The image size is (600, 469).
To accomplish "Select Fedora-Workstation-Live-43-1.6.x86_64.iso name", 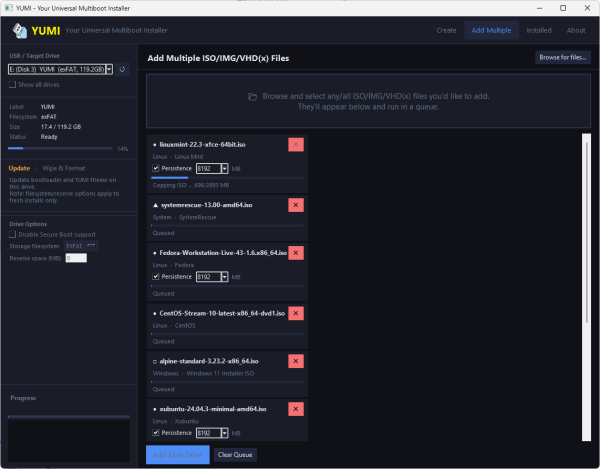I will point(223,253).
